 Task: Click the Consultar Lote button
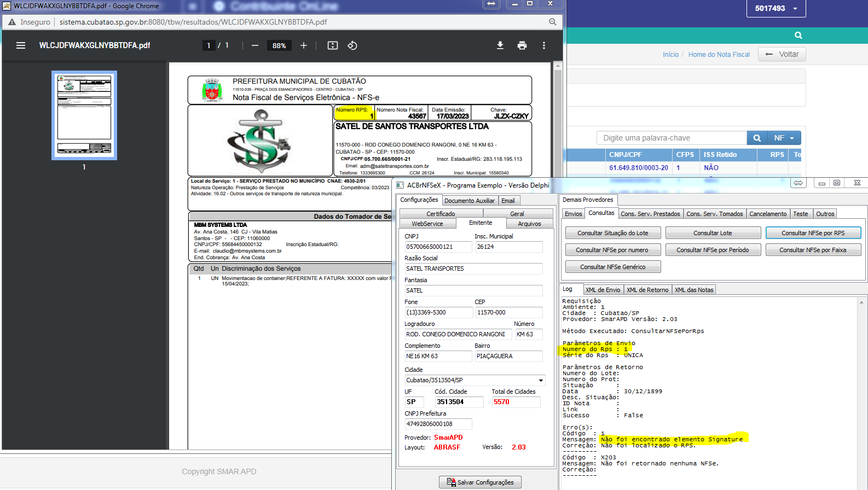coord(713,233)
